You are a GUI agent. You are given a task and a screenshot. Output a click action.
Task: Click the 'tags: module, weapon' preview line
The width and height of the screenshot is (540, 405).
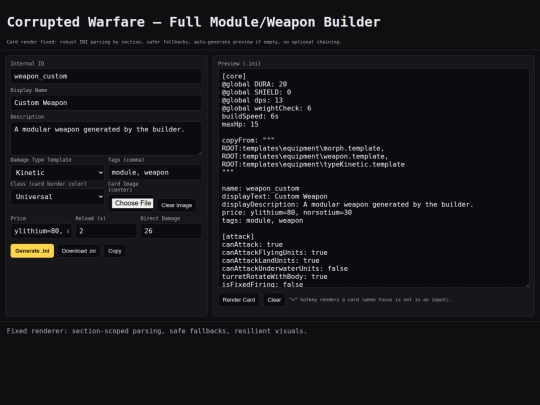[x=262, y=220]
